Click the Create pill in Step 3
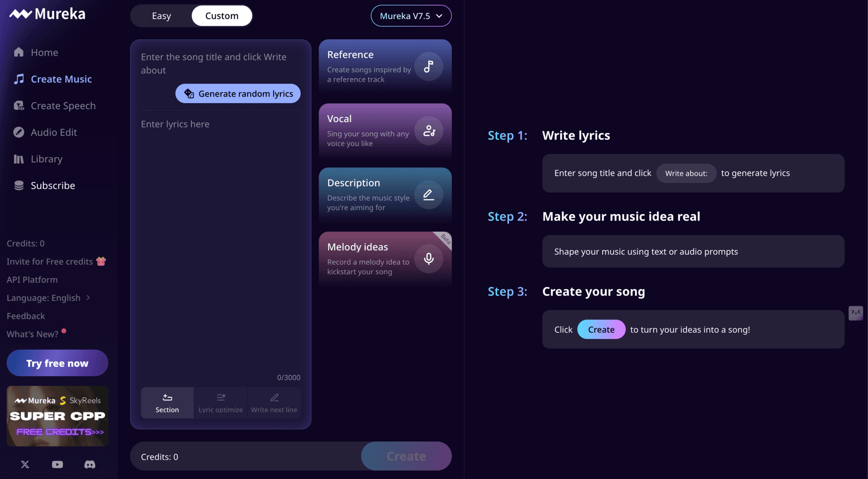Viewport: 868px width, 479px height. coord(601,329)
